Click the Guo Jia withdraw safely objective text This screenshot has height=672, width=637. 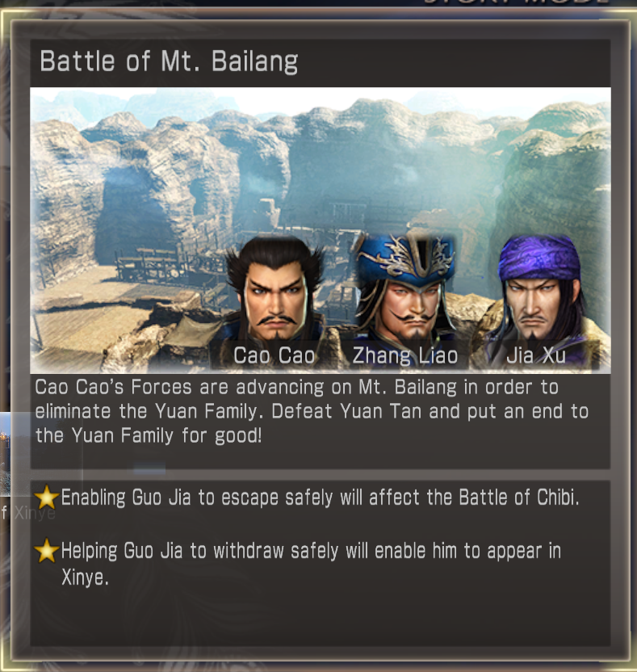pyautogui.click(x=311, y=564)
